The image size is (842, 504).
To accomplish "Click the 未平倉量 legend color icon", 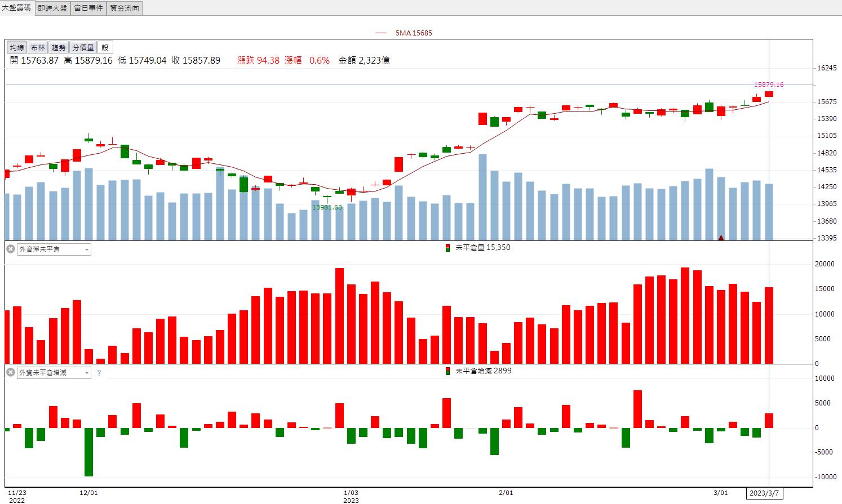I will 448,247.
